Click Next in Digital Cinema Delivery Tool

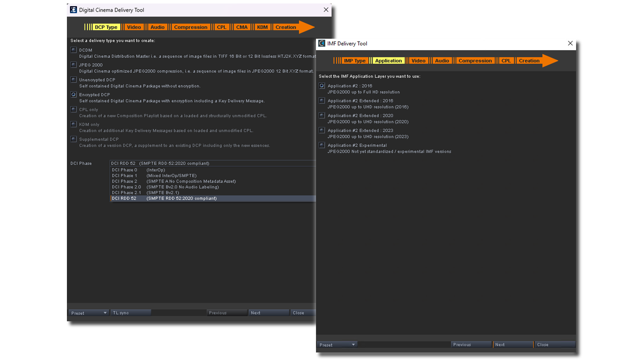[269, 313]
